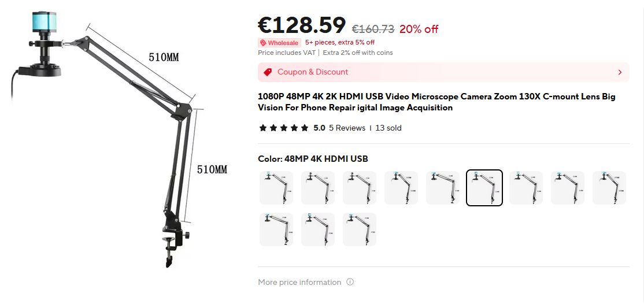Click the red coupon ticket icon
This screenshot has height=304, width=644.
coord(268,72)
